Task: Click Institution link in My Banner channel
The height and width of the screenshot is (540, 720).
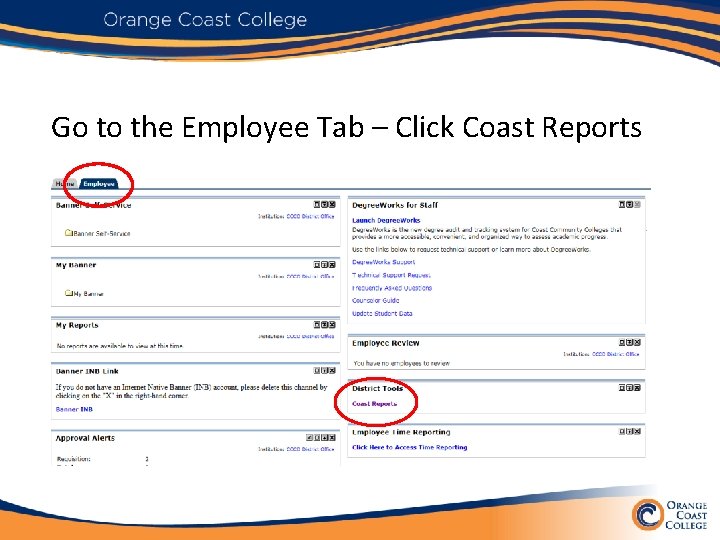Action: 310,276
